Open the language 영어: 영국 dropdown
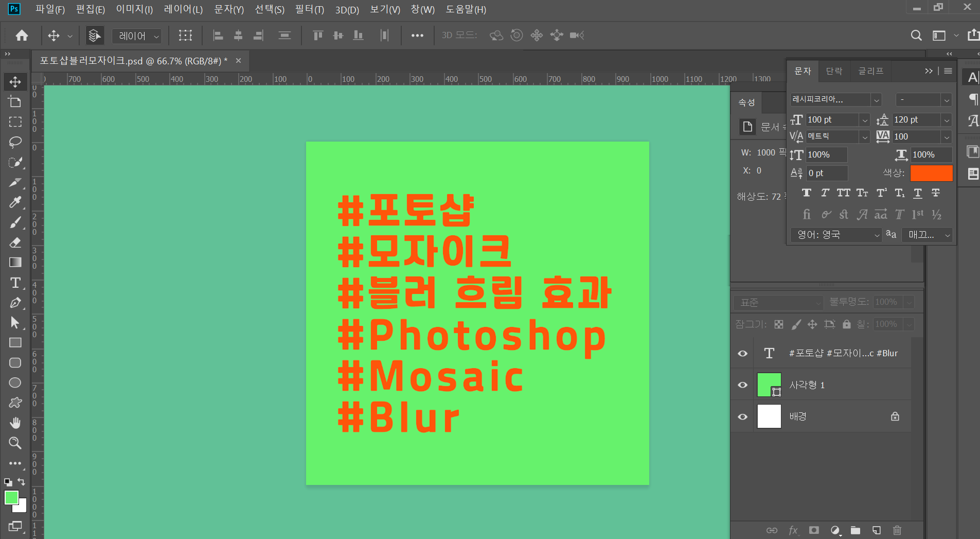This screenshot has width=980, height=539. tap(836, 235)
